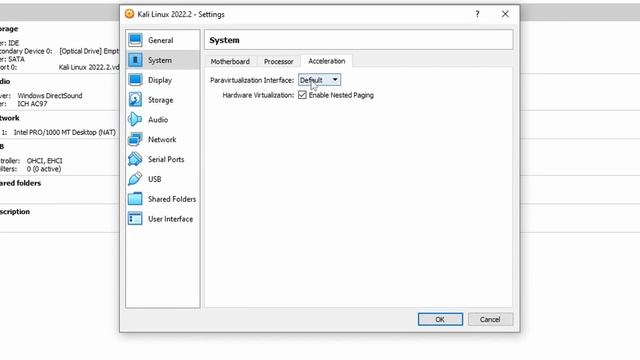Confirm settings with OK button
The height and width of the screenshot is (360, 640).
pos(440,319)
